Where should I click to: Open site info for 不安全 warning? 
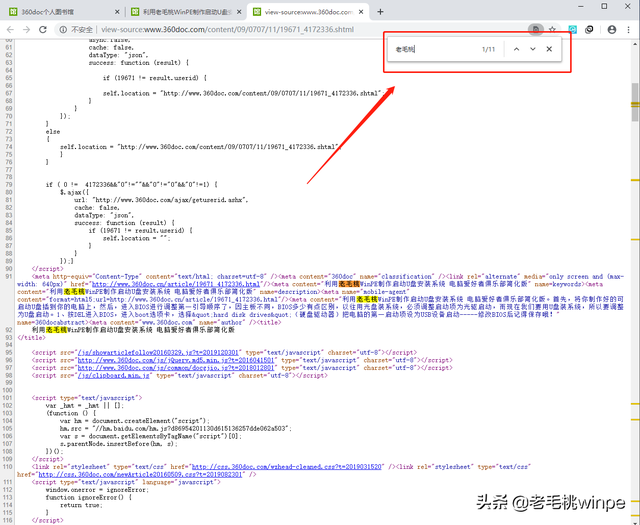point(76,29)
